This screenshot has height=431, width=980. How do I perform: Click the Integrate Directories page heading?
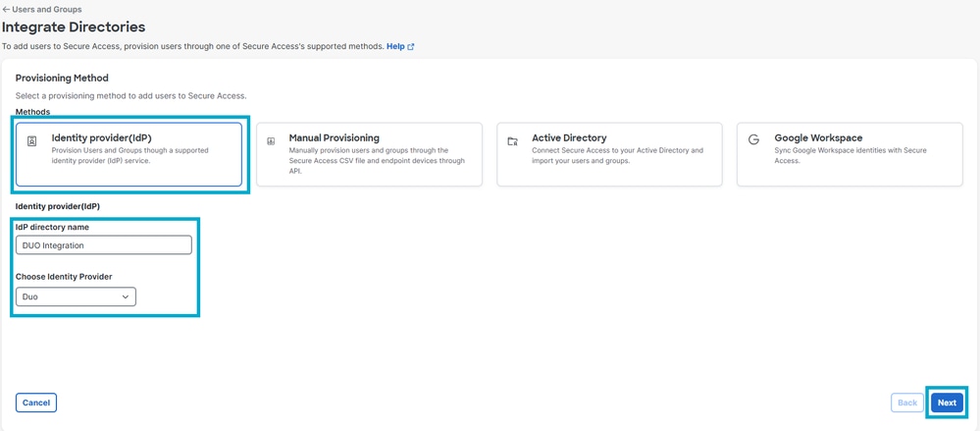(74, 27)
